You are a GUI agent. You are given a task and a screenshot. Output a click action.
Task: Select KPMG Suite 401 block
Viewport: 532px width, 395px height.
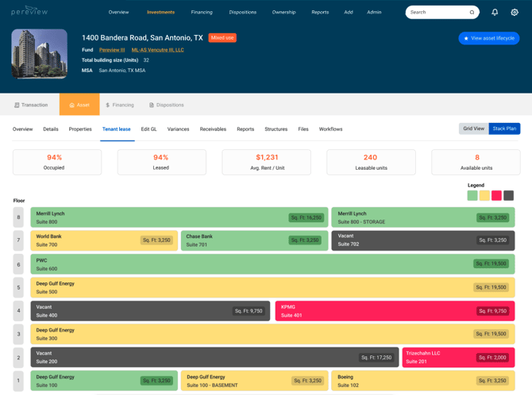(x=395, y=311)
